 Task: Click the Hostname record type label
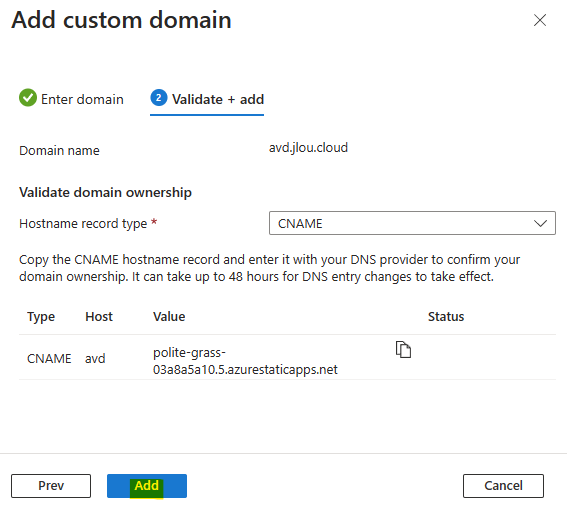[x=83, y=224]
